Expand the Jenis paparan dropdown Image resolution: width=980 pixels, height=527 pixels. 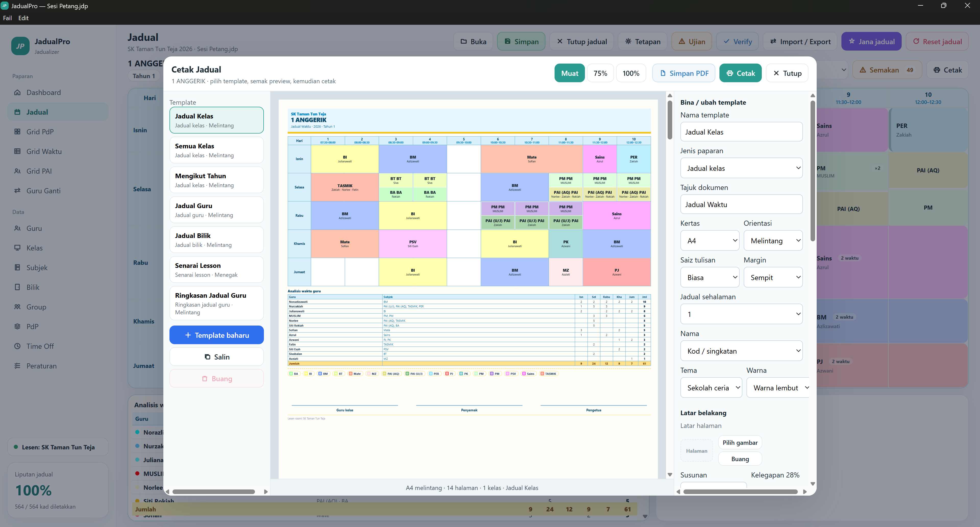point(741,168)
